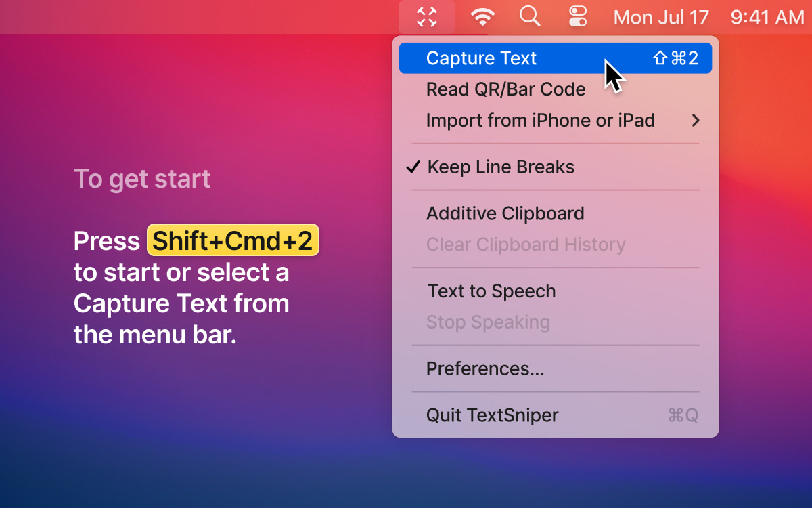Select Read QR/Bar Code
The height and width of the screenshot is (508, 812).
point(556,89)
